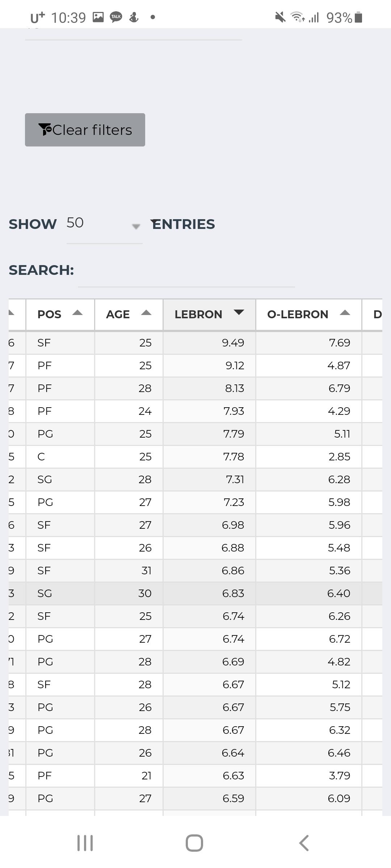This screenshot has width=391, height=868.
Task: Tap the muted sound icon in status bar
Action: 280,17
